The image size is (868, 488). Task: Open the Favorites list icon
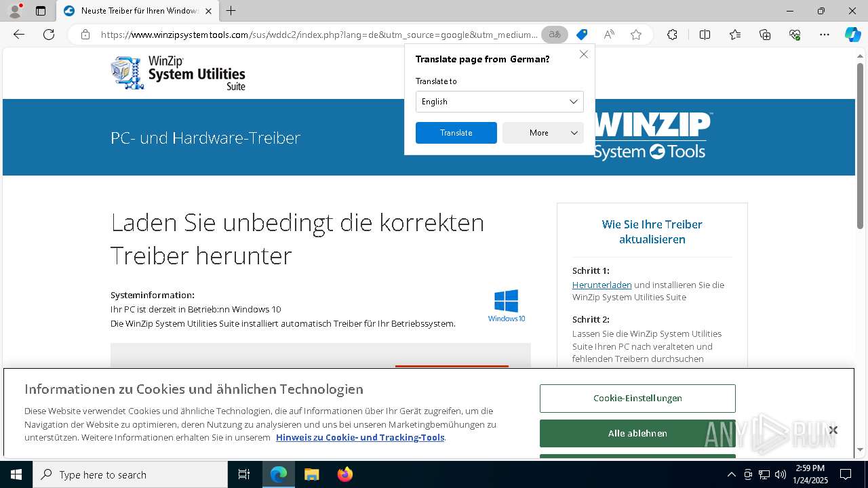735,35
